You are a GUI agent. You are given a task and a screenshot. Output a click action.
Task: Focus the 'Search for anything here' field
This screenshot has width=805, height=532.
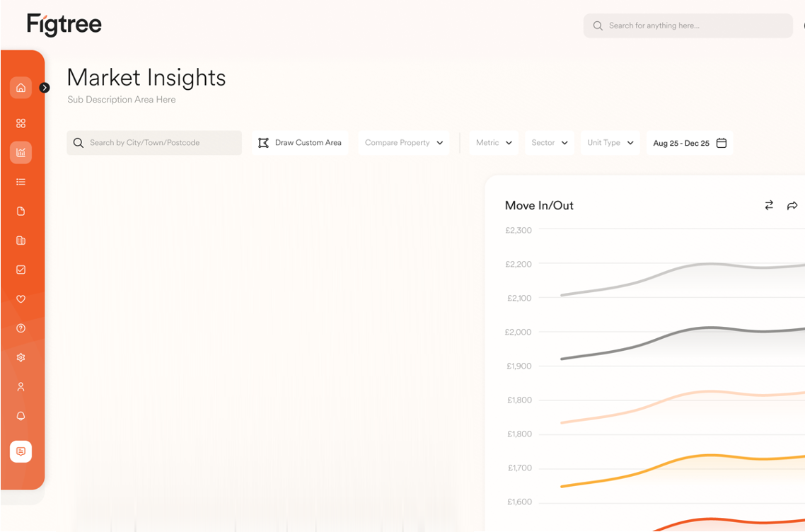coord(688,25)
